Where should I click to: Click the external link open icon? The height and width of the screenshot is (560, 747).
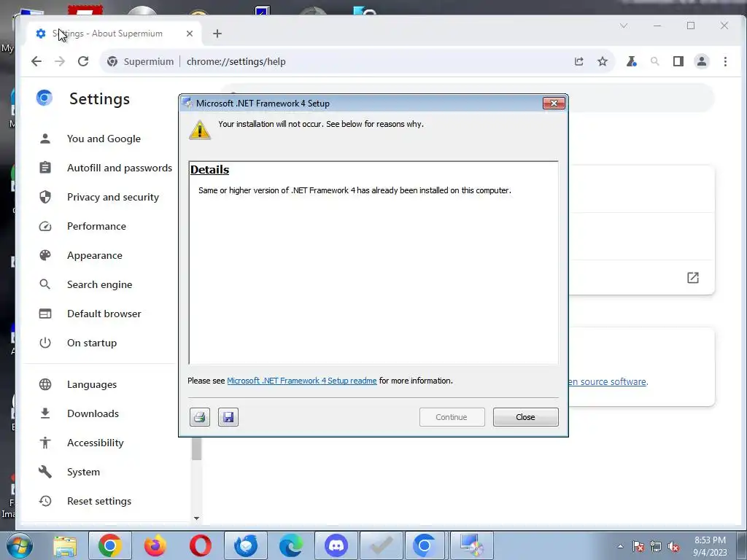(693, 278)
